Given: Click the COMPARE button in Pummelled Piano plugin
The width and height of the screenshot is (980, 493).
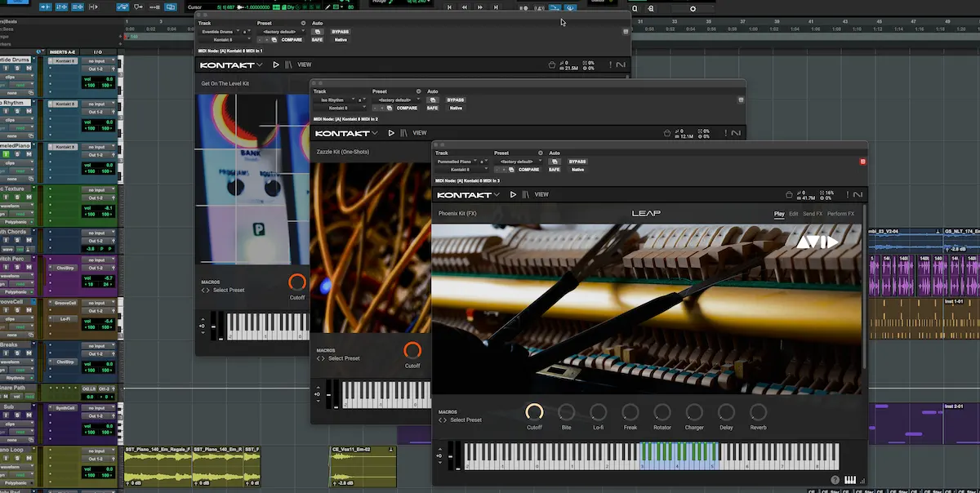Looking at the screenshot, I should [528, 170].
